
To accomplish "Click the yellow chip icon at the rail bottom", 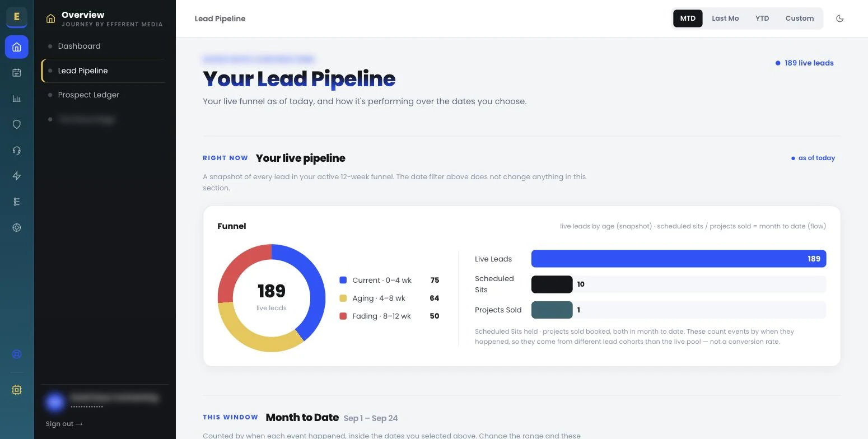I will coord(17,390).
